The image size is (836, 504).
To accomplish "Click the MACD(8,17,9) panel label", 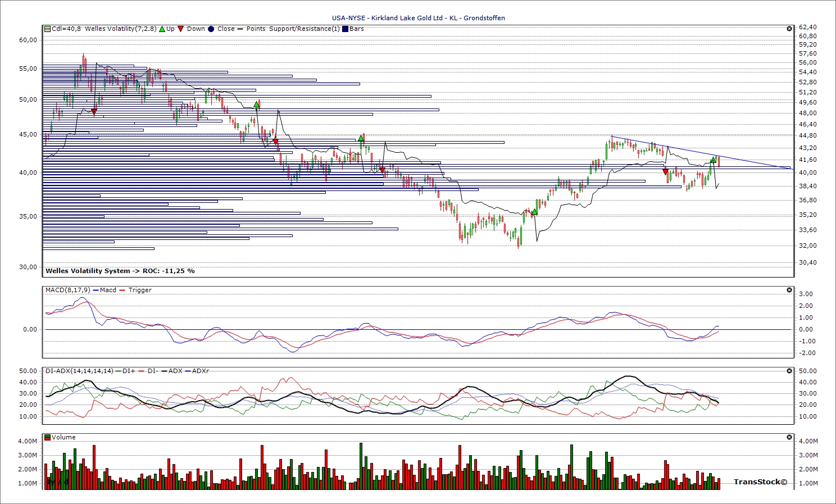I will click(x=67, y=290).
